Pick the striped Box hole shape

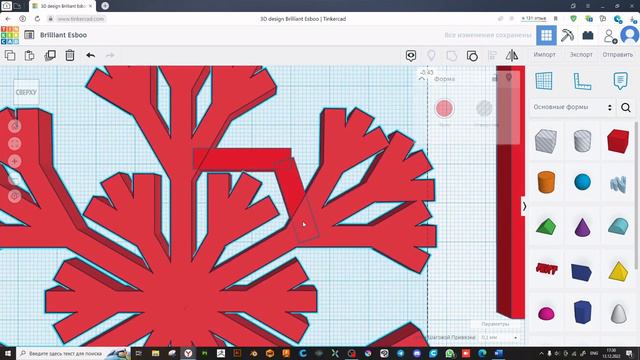[x=546, y=141]
